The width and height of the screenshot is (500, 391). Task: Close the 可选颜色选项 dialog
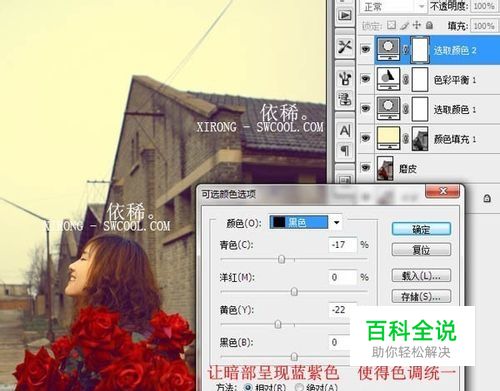tap(443, 191)
